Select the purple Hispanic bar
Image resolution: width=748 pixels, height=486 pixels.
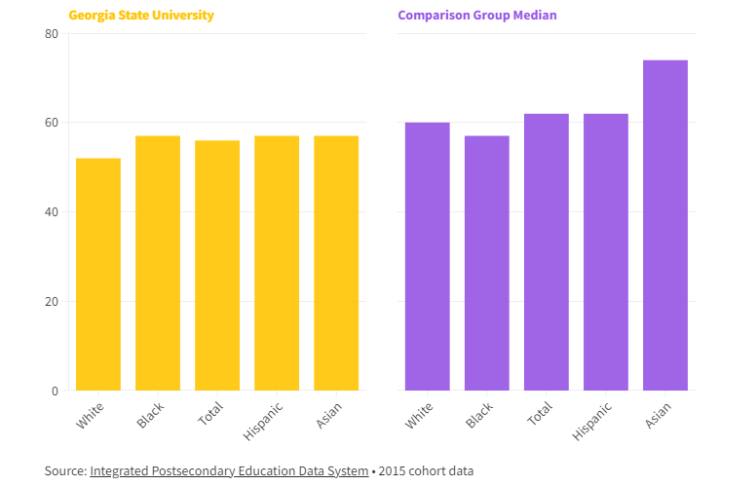[606, 252]
